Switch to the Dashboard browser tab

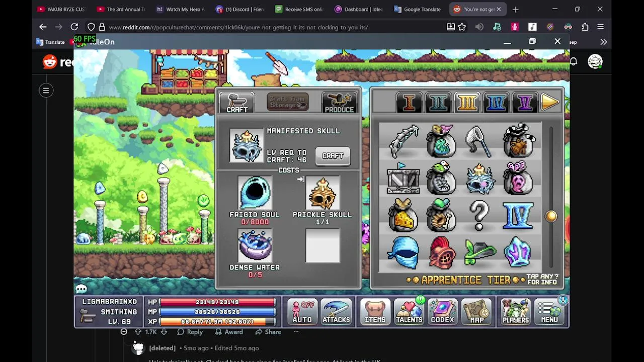coord(359,9)
